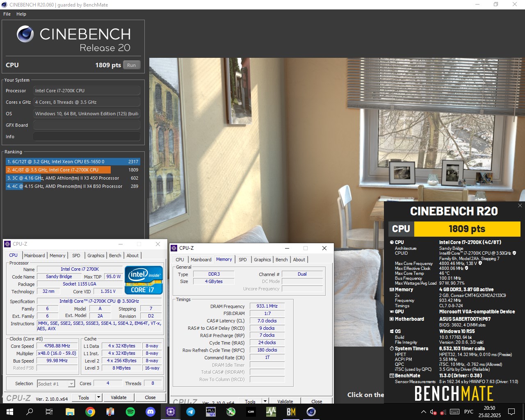The width and height of the screenshot is (525, 420).
Task: Click the Cores x GHz field in Cinebench
Action: 87,102
